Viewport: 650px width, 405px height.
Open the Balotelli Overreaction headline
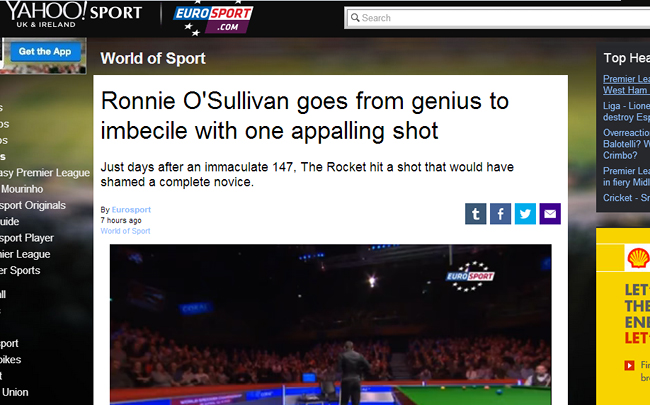626,144
